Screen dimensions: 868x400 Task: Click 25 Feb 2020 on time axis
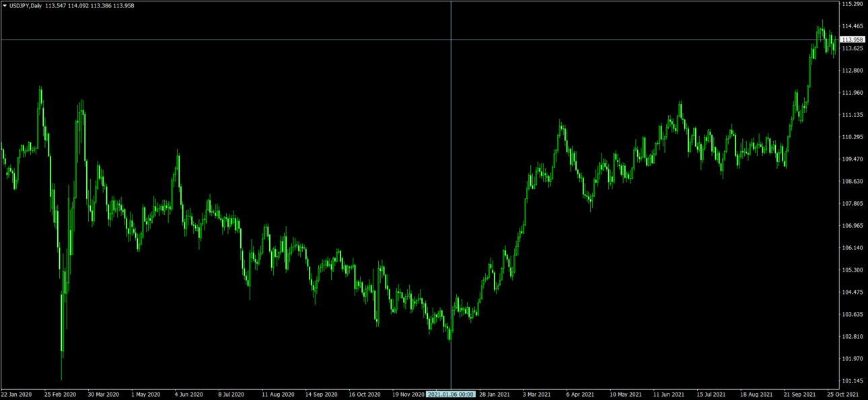[61, 395]
